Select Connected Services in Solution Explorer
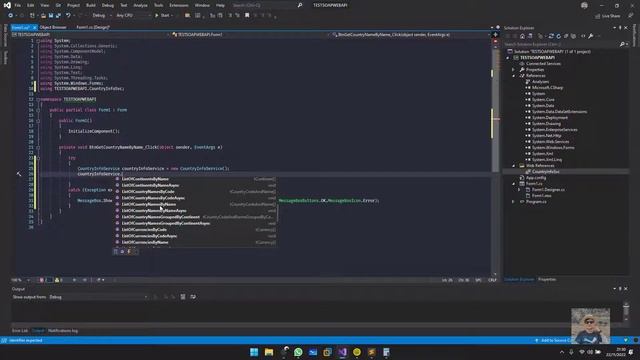640x360 pixels. 543,64
